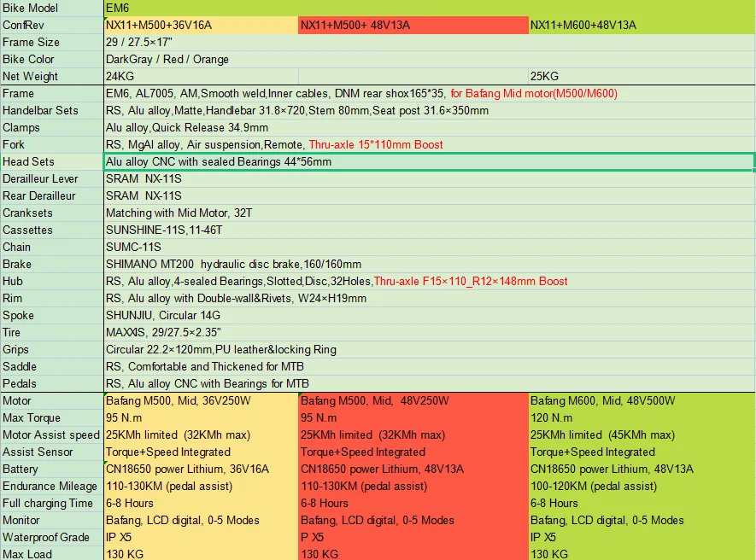Click the Bafang M500, Mid, 48V250W cell

pos(413,401)
